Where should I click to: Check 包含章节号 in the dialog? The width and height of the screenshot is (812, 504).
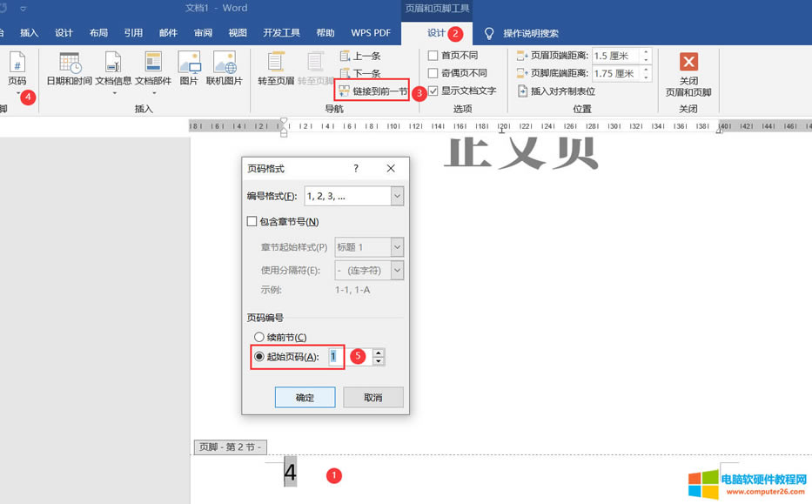tap(253, 222)
